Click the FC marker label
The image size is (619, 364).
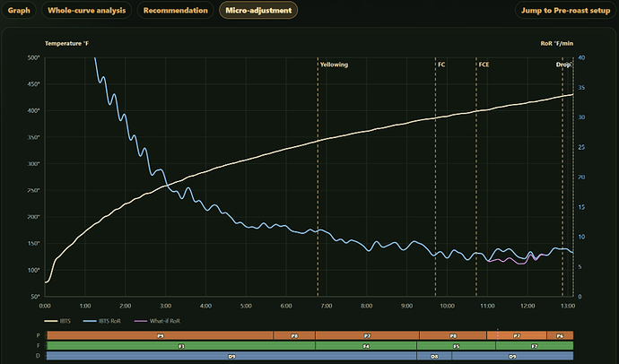click(x=441, y=65)
